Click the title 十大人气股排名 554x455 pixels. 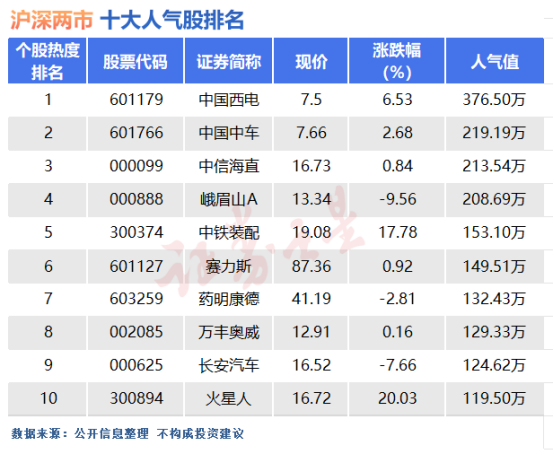tap(172, 20)
